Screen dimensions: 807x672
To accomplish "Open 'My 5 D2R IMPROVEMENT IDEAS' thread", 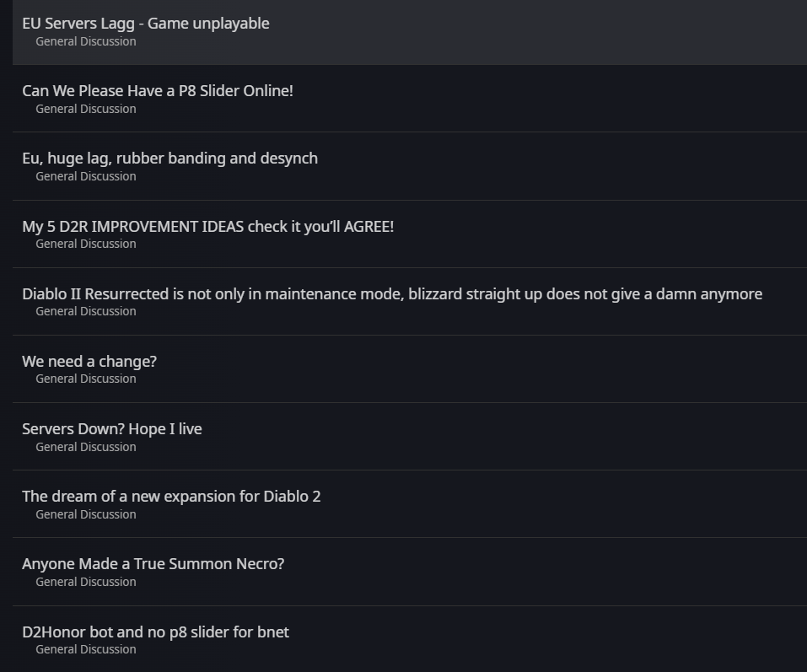I will pos(207,226).
